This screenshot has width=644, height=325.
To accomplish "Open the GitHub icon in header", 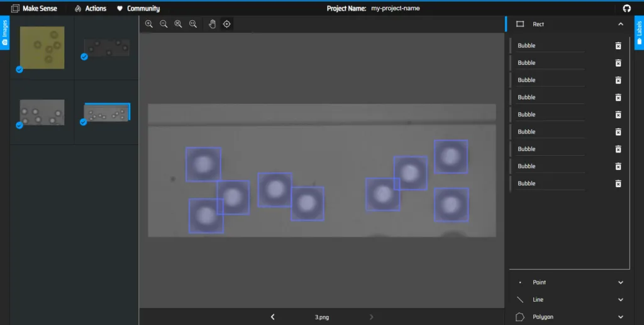I will [x=627, y=8].
